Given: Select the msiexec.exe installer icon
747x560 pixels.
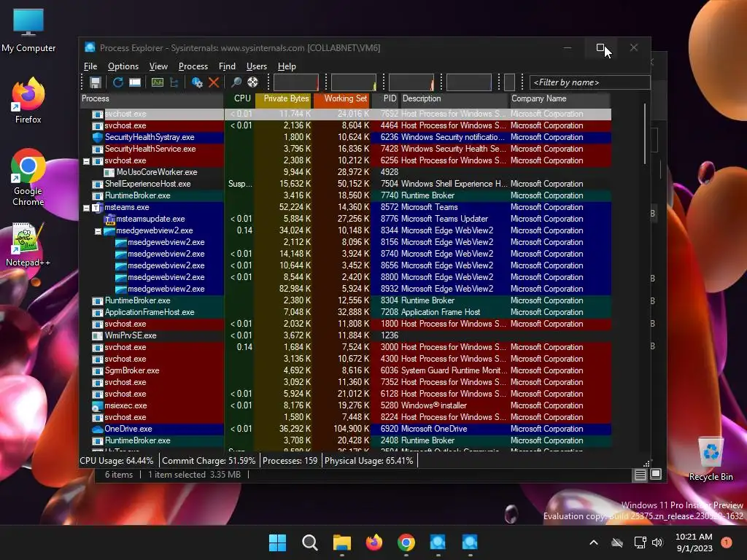Looking at the screenshot, I should pyautogui.click(x=97, y=405).
